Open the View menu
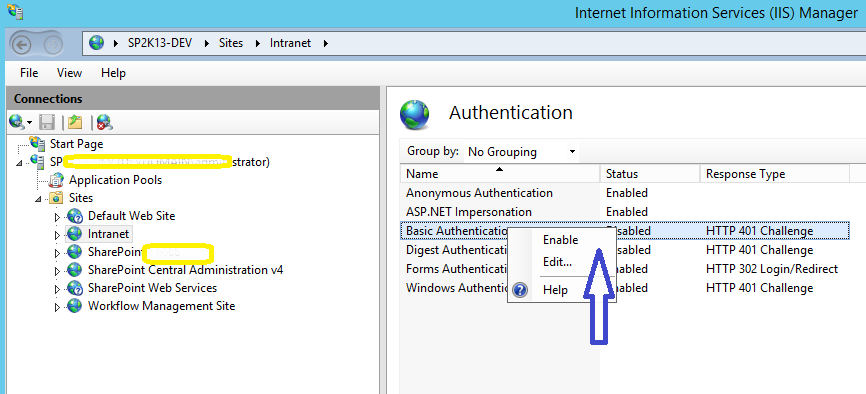The width and height of the screenshot is (866, 394). [69, 73]
